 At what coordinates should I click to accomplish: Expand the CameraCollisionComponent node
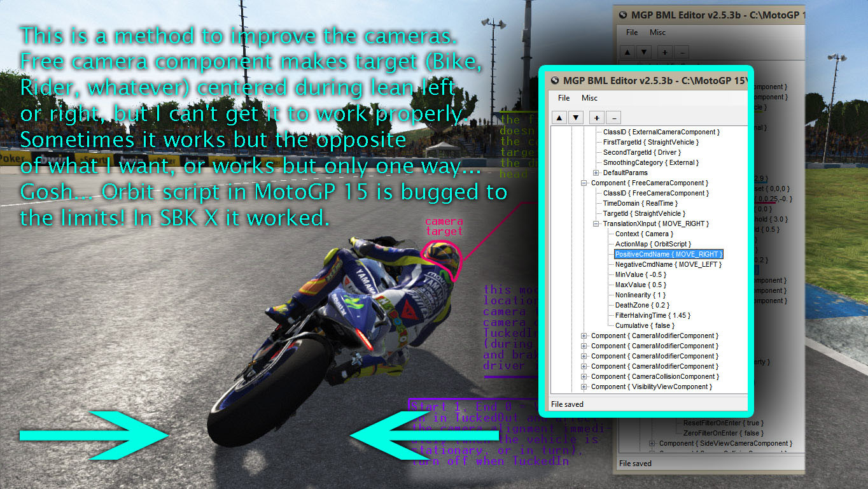(x=584, y=376)
